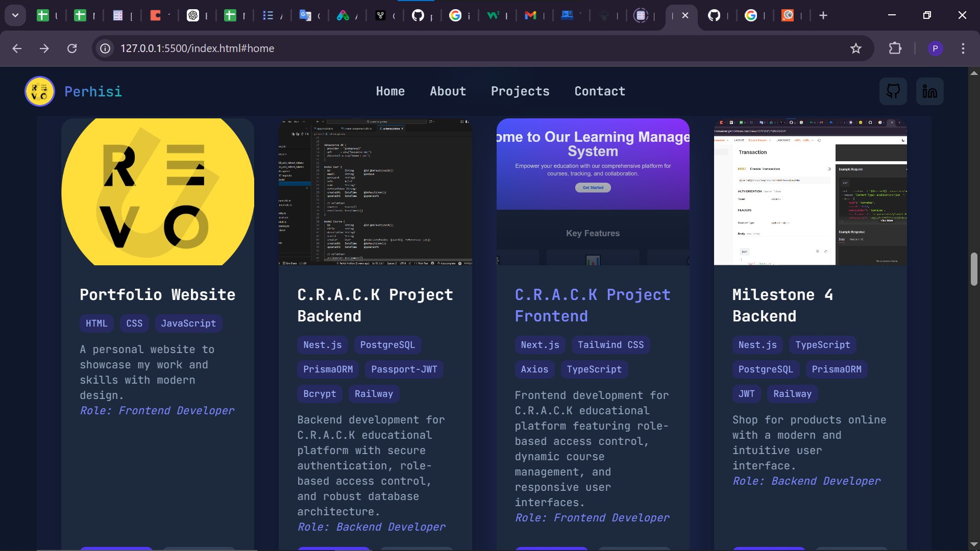Open a new browser tab
The height and width of the screenshot is (551, 980).
point(823,15)
